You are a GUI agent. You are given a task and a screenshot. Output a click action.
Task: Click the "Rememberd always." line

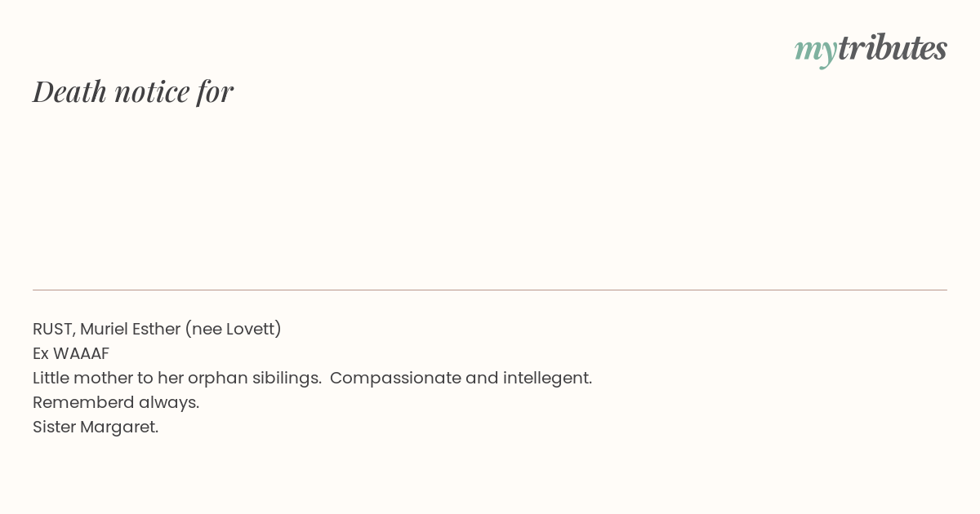[116, 402]
